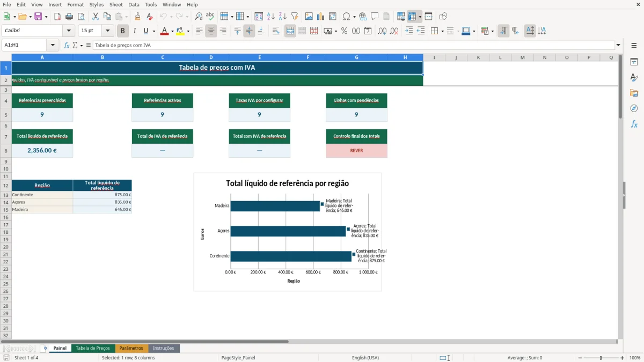Toggle Wrap Text
The width and height of the screenshot is (644, 362).
click(276, 31)
